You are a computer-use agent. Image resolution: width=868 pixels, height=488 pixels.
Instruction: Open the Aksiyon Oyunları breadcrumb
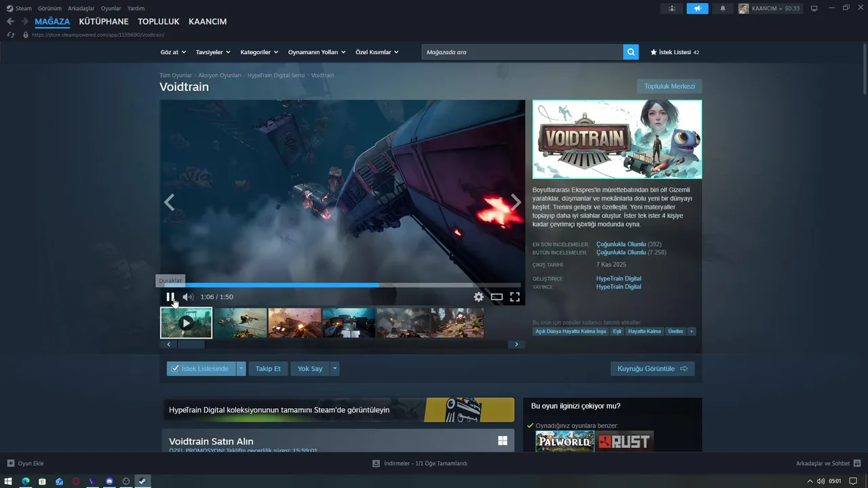point(220,75)
